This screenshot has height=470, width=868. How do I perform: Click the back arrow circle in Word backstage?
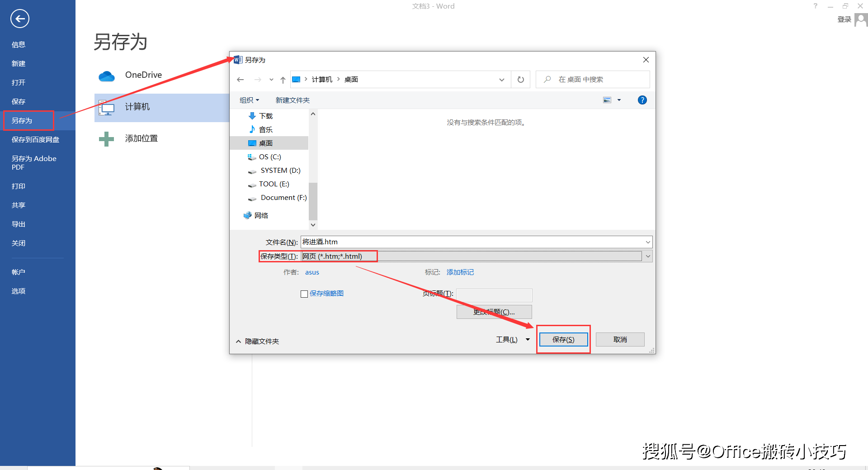[x=20, y=19]
